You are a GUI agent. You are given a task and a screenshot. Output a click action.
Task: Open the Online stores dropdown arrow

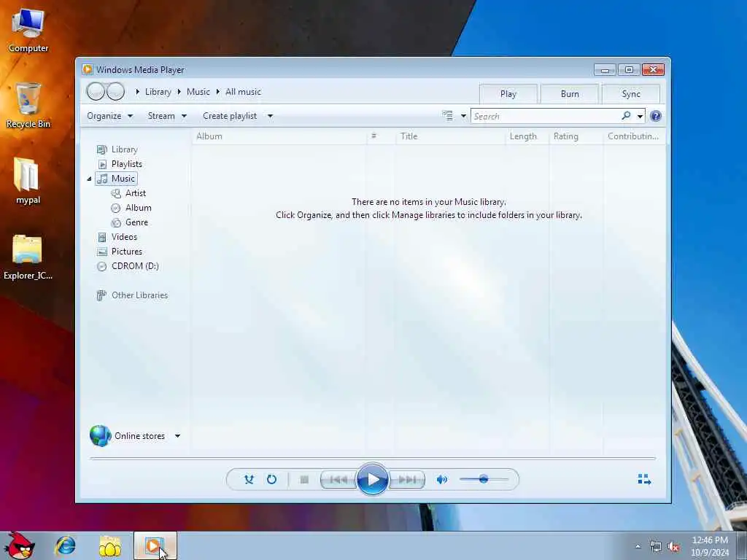[177, 436]
